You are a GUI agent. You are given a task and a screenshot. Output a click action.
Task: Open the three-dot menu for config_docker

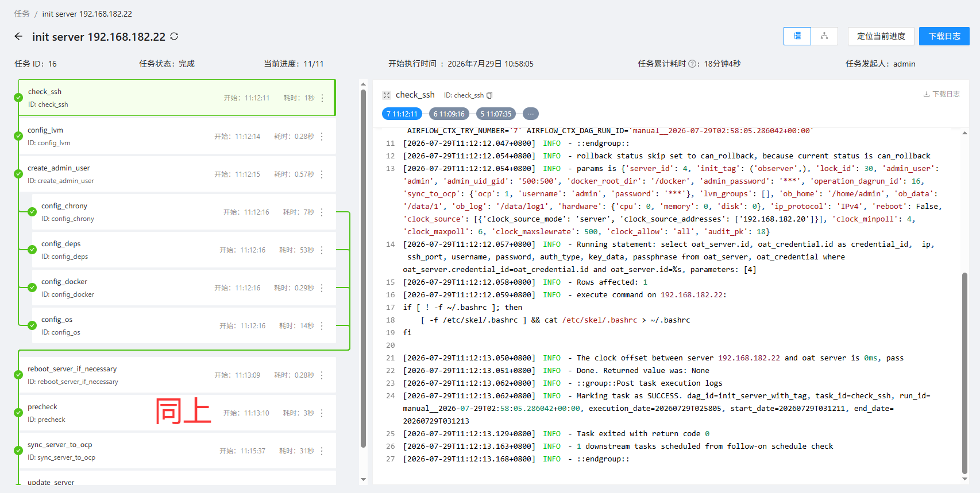[x=322, y=288]
